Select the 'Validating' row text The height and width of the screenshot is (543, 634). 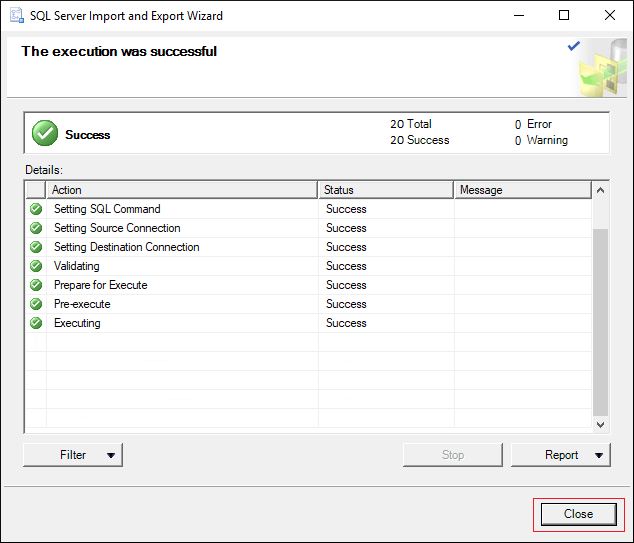coord(77,266)
